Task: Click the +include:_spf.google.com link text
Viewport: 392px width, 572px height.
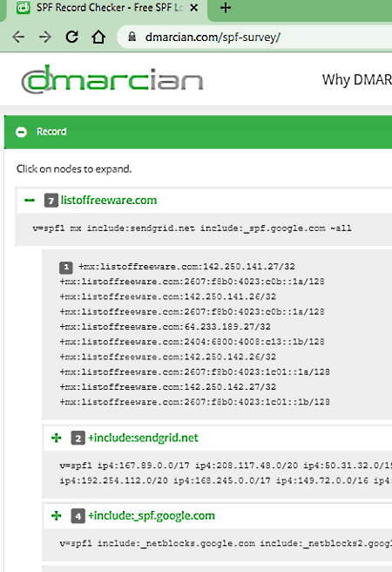Action: [152, 516]
